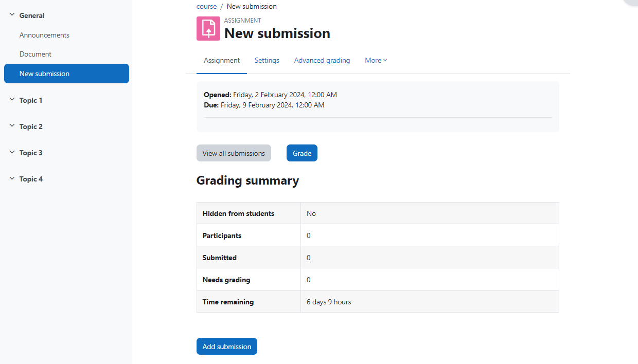Click New submission in the breadcrumb trail

[252, 6]
